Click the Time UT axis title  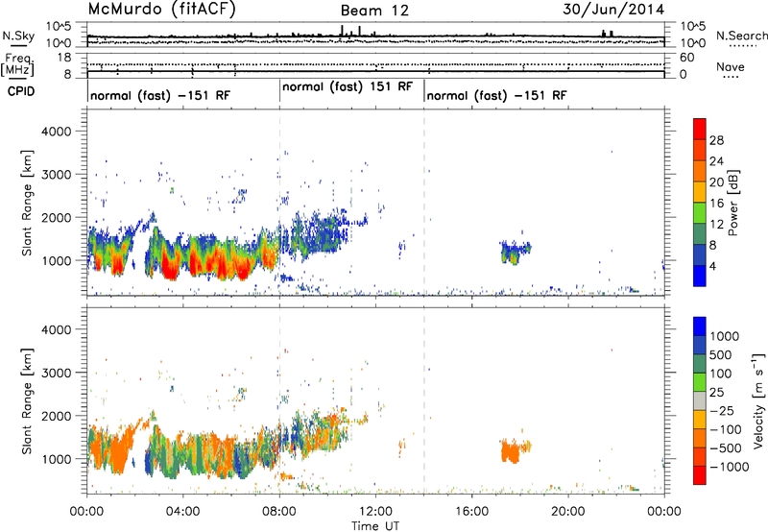pyautogui.click(x=375, y=526)
